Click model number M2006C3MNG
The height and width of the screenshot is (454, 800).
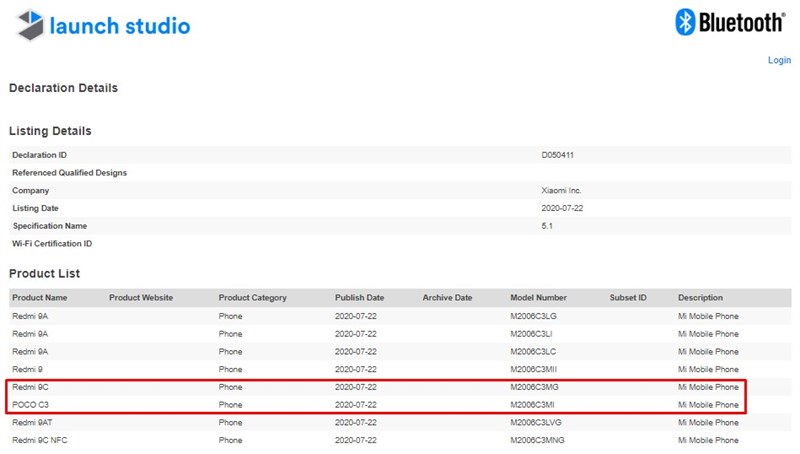pyautogui.click(x=537, y=440)
